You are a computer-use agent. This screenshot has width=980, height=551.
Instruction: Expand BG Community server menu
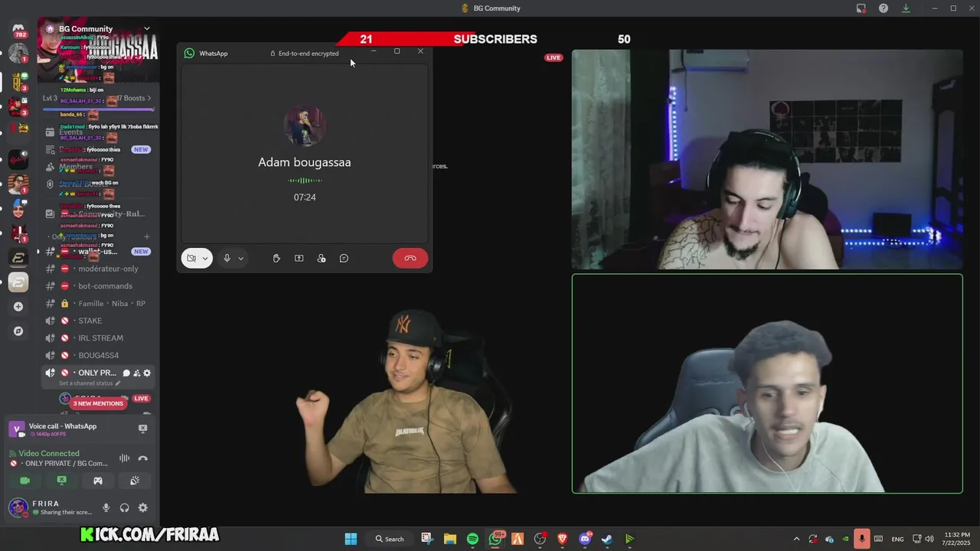[147, 29]
